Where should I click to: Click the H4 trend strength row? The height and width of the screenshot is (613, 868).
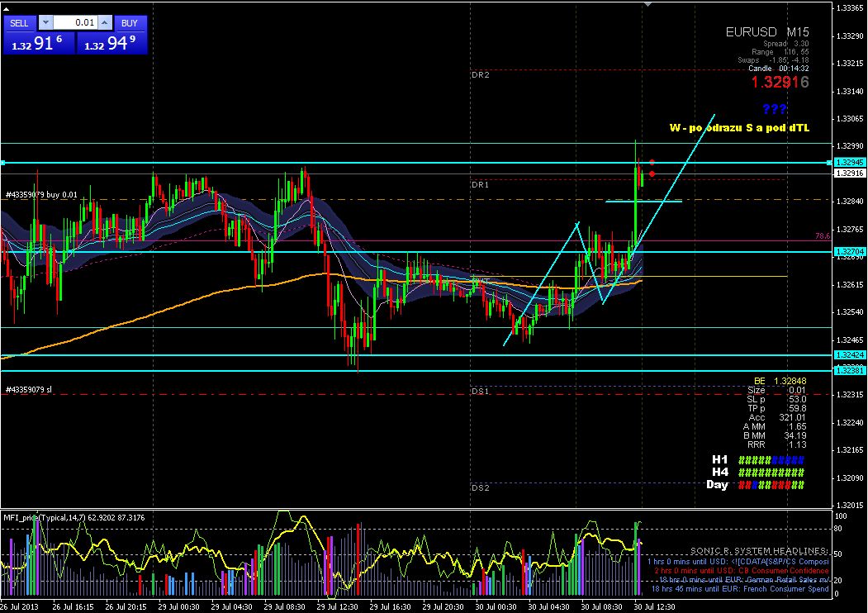(x=758, y=473)
